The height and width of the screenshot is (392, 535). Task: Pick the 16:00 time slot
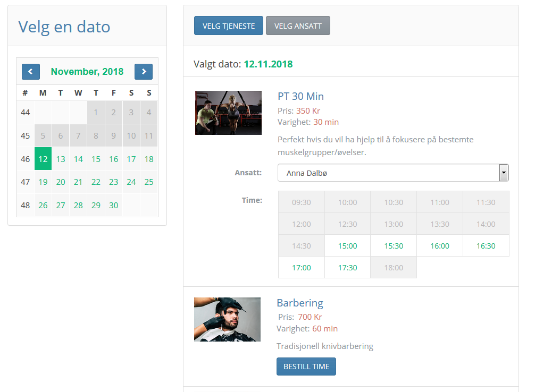[x=440, y=246]
